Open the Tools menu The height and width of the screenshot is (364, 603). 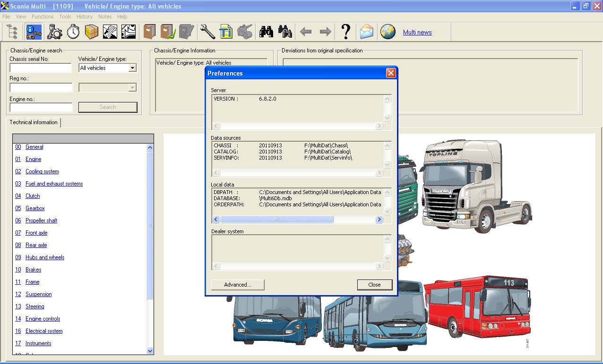pos(65,17)
